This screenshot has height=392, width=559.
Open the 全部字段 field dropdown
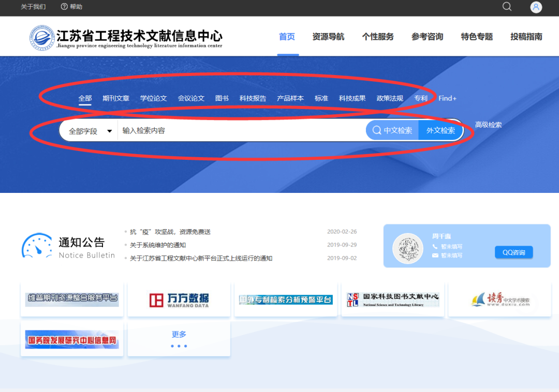[91, 130]
